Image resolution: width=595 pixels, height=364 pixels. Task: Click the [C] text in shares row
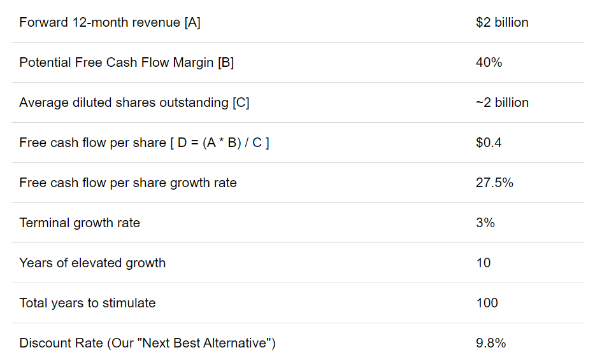[x=241, y=102]
